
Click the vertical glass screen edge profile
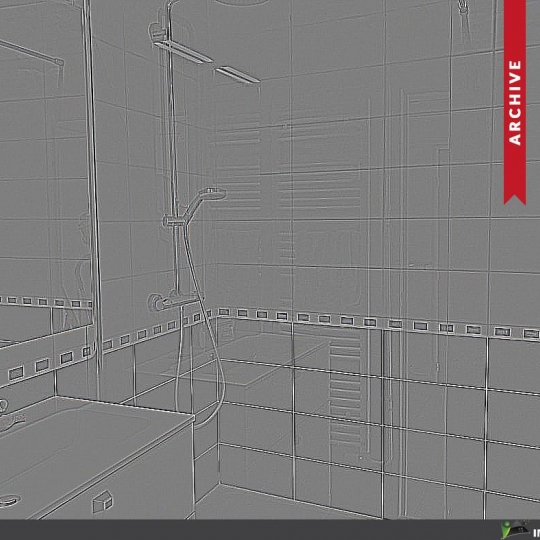93,200
